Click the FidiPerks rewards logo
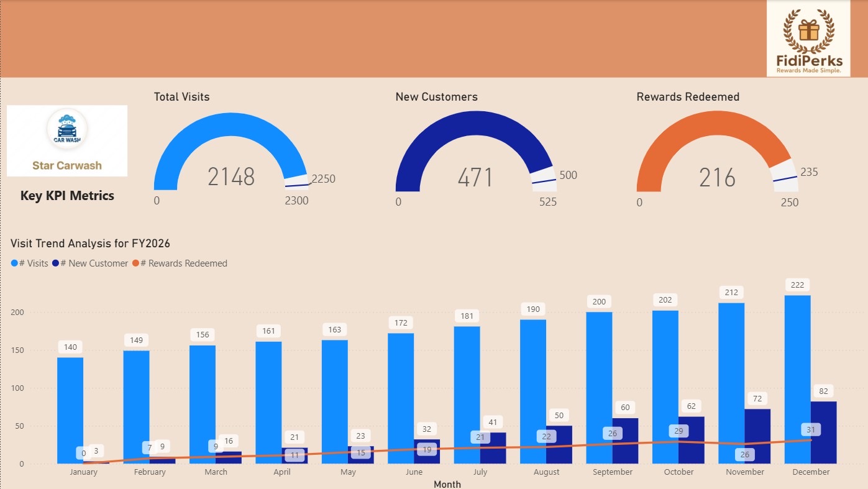 click(807, 38)
